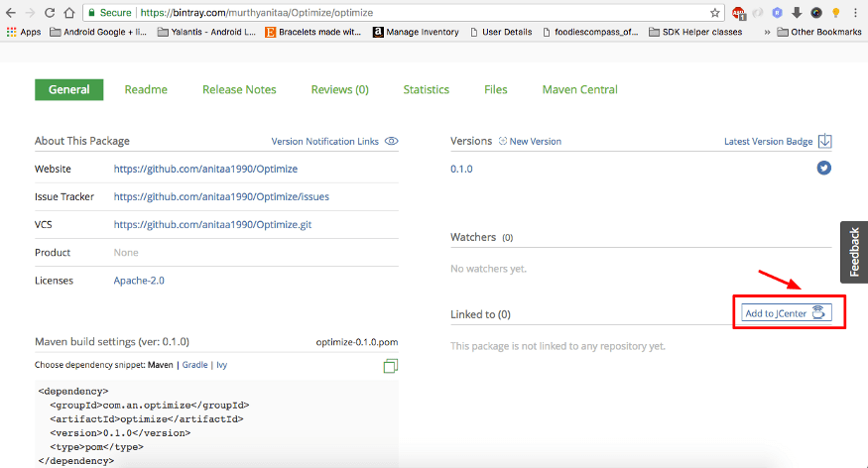Click the Product value None

[126, 252]
